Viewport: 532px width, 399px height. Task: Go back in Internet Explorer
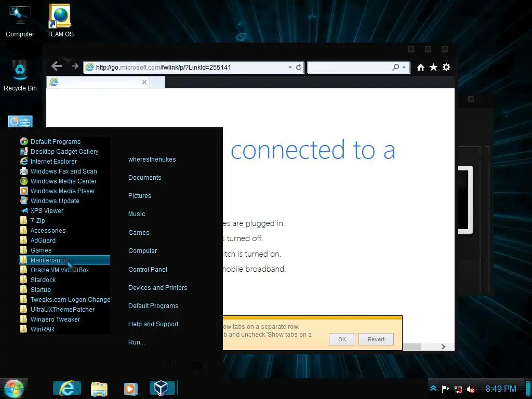pos(57,66)
